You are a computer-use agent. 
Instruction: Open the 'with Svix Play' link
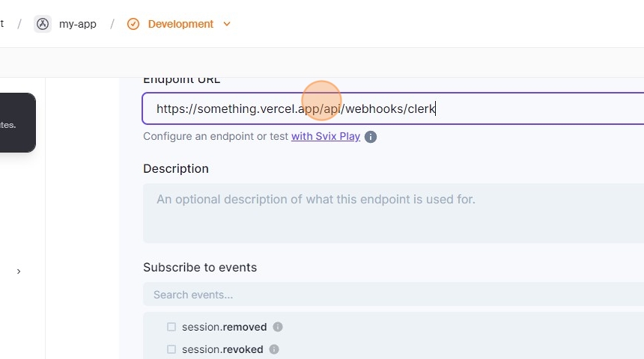coord(326,137)
